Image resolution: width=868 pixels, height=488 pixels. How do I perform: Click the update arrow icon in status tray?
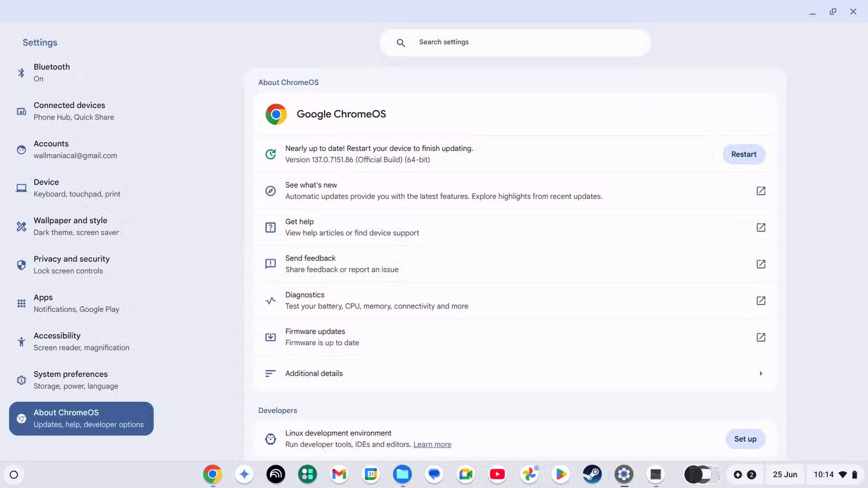pos(738,474)
